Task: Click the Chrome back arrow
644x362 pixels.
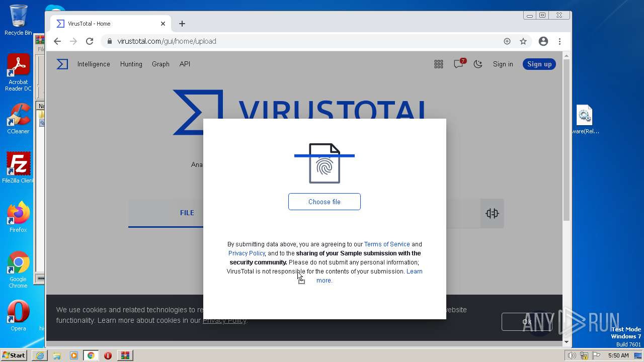Action: [57, 41]
